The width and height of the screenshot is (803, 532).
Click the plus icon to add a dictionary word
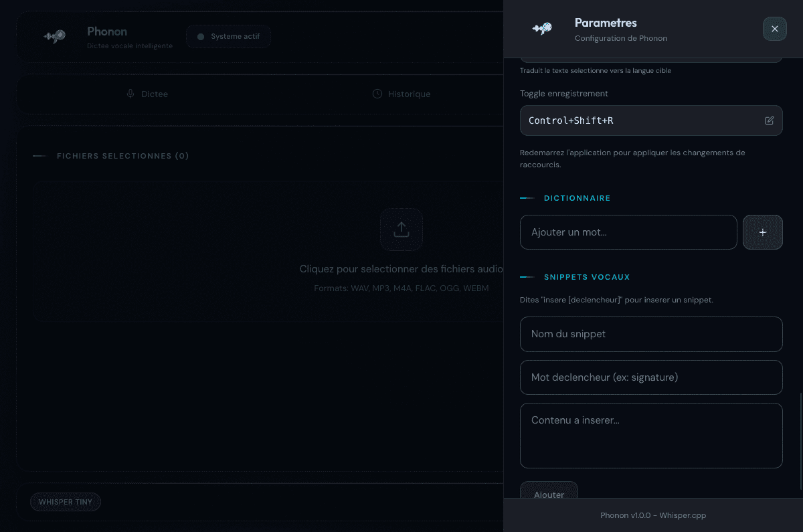click(x=762, y=232)
